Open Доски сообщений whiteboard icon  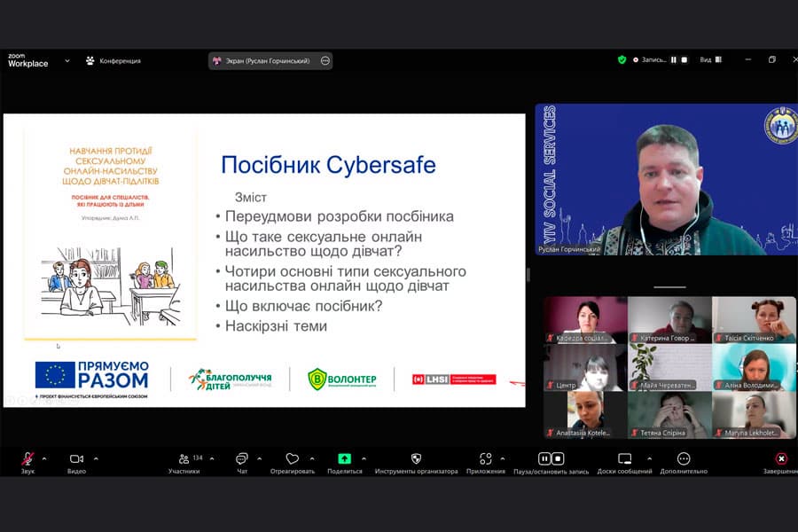click(x=624, y=458)
